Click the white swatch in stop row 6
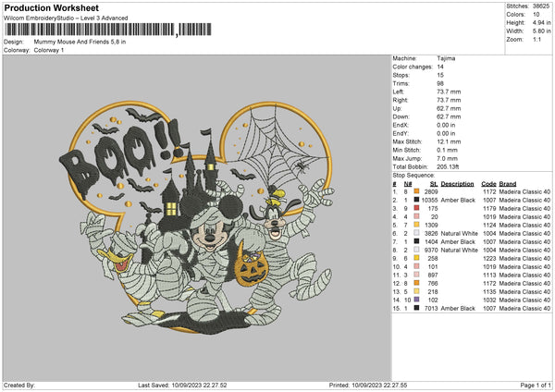This screenshot has height=392, width=555. pos(416,234)
